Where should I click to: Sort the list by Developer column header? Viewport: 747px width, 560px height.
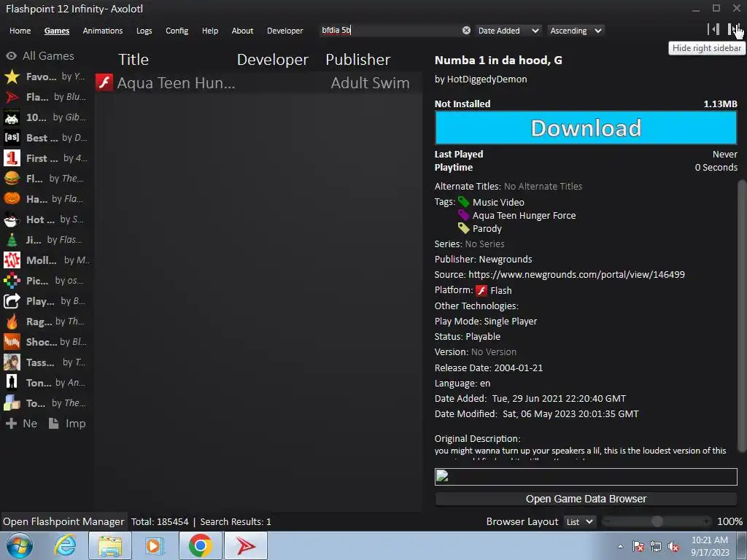(x=273, y=60)
